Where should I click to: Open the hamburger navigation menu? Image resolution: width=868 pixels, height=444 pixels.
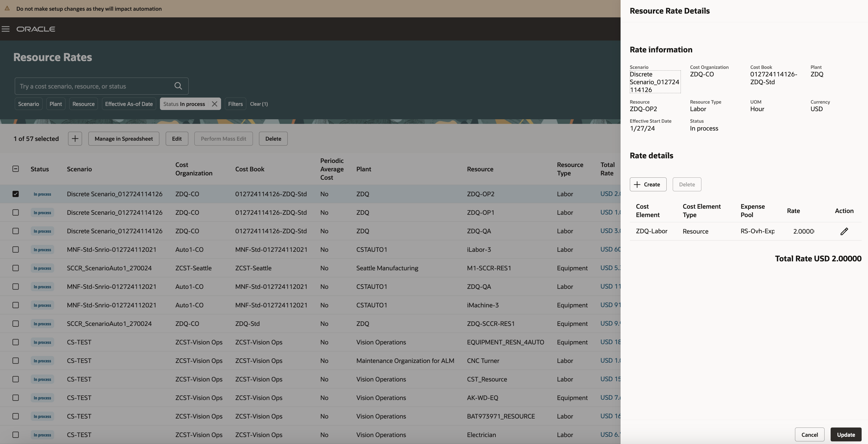click(x=6, y=29)
